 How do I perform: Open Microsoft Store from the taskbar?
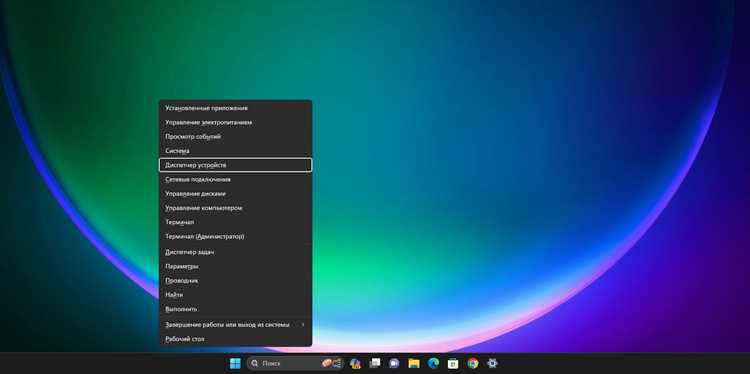pyautogui.click(x=453, y=363)
